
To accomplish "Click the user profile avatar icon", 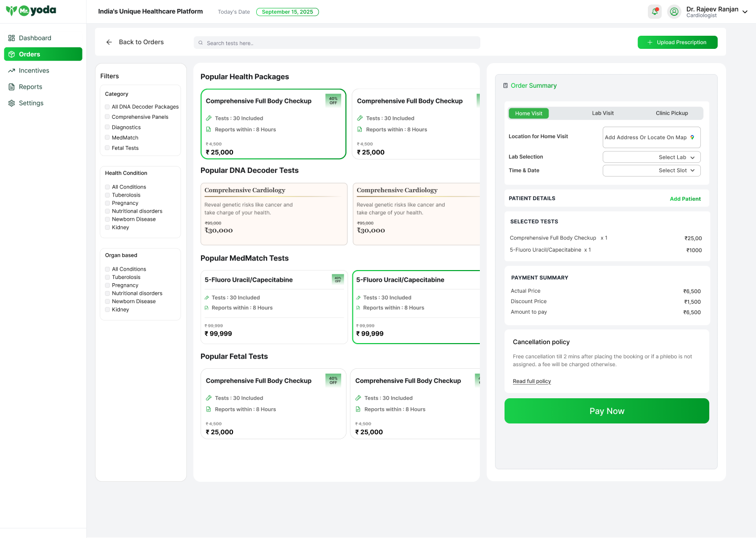I will click(x=674, y=12).
